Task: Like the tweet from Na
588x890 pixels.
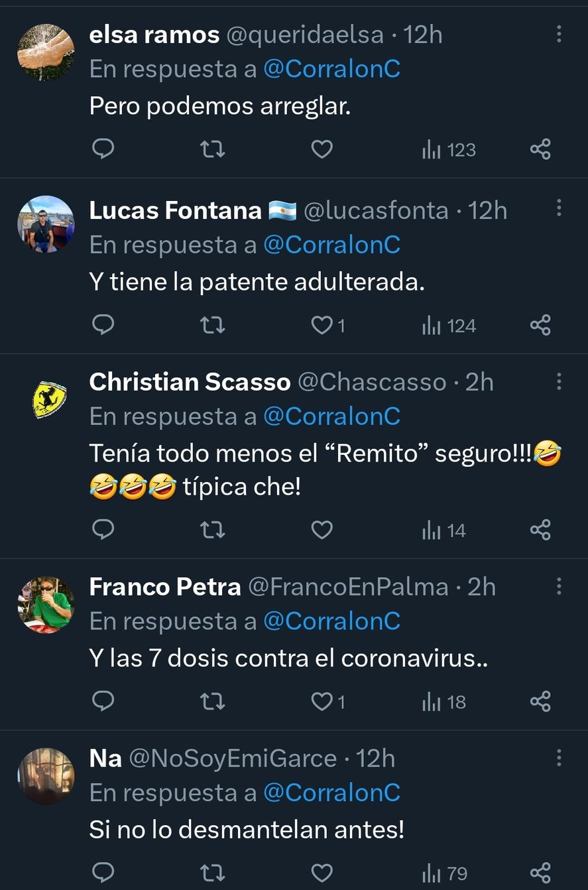Action: 322,873
